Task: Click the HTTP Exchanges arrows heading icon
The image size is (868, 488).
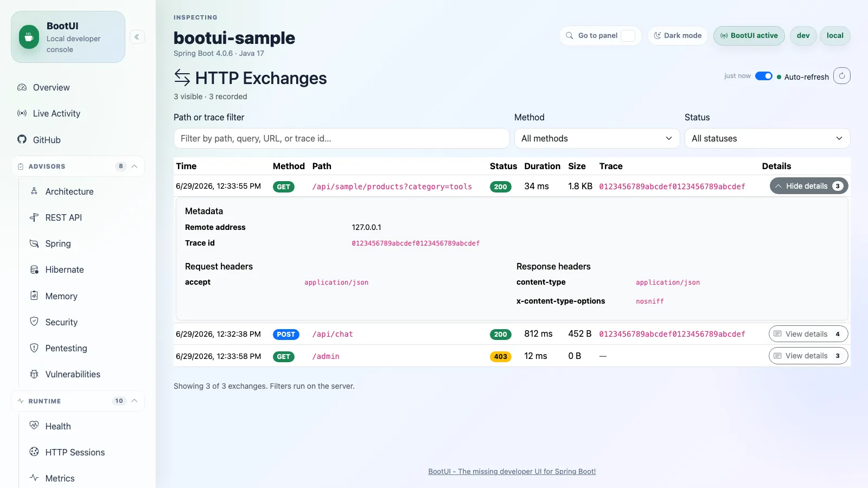Action: [x=182, y=78]
